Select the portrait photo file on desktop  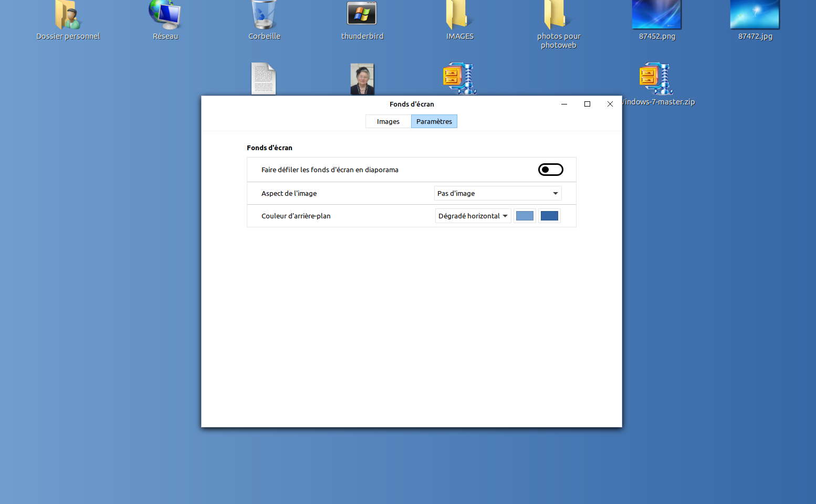click(x=362, y=79)
